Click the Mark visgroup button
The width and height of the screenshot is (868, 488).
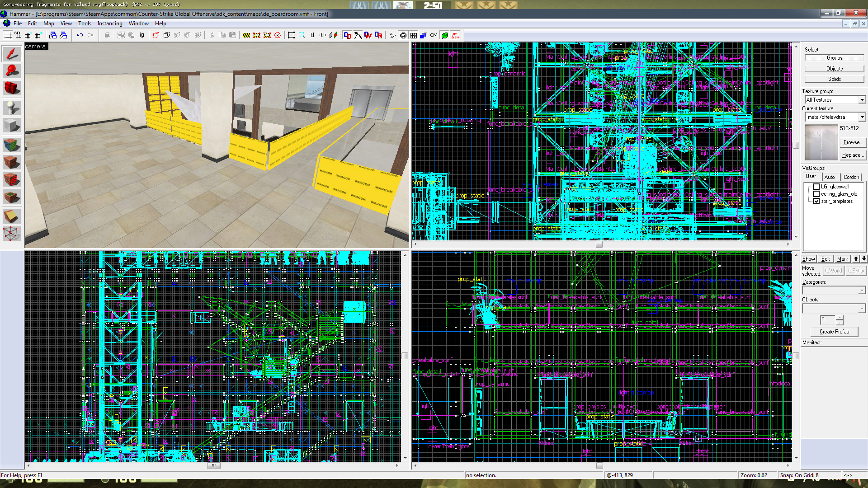coord(842,259)
